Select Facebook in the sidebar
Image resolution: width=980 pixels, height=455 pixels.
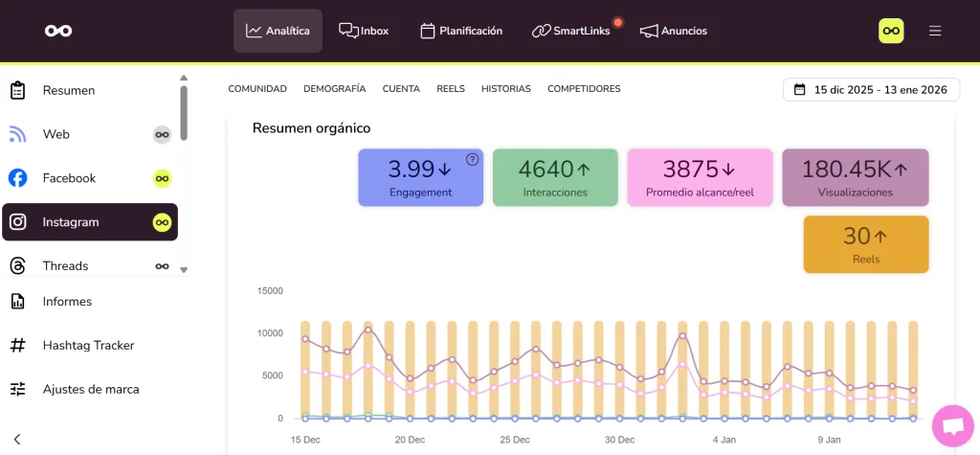pyautogui.click(x=69, y=178)
